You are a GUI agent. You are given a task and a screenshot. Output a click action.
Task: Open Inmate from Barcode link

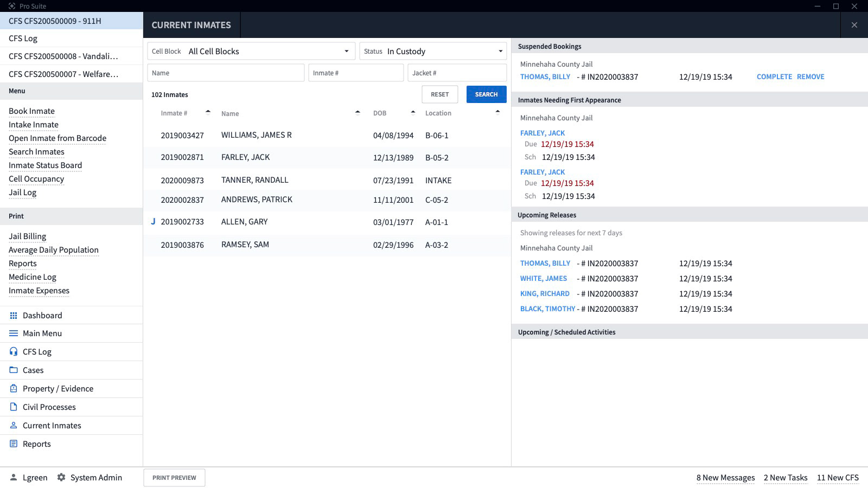(58, 138)
